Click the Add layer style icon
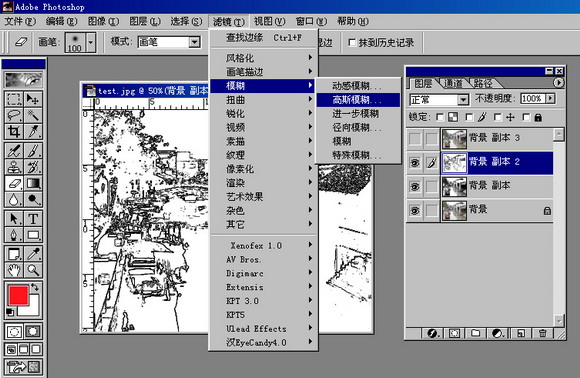 (432, 333)
